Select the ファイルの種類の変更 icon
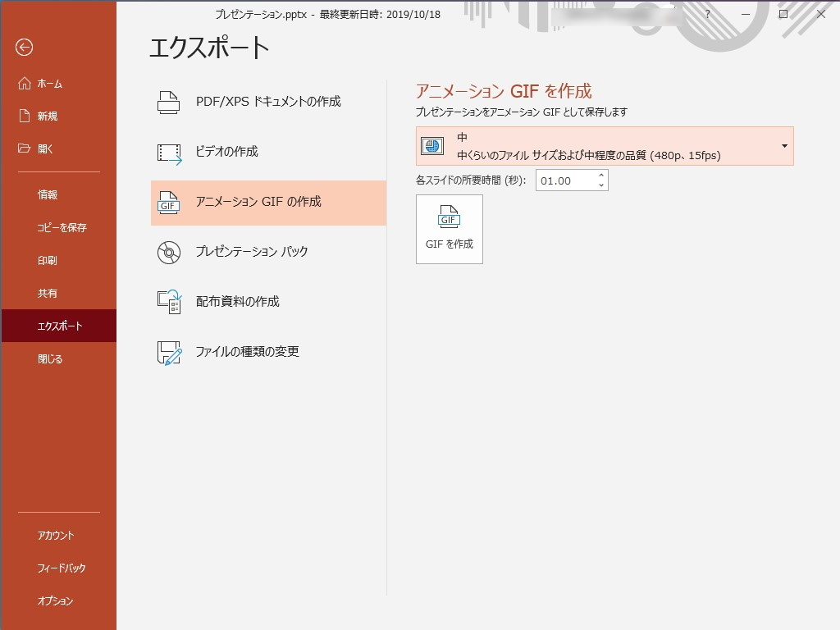The image size is (840, 630). [168, 352]
